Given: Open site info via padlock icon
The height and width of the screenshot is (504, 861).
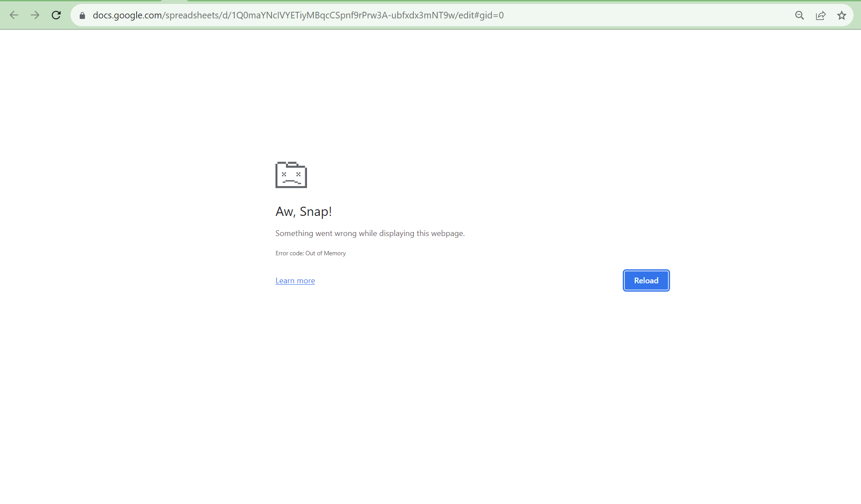Looking at the screenshot, I should tap(82, 15).
